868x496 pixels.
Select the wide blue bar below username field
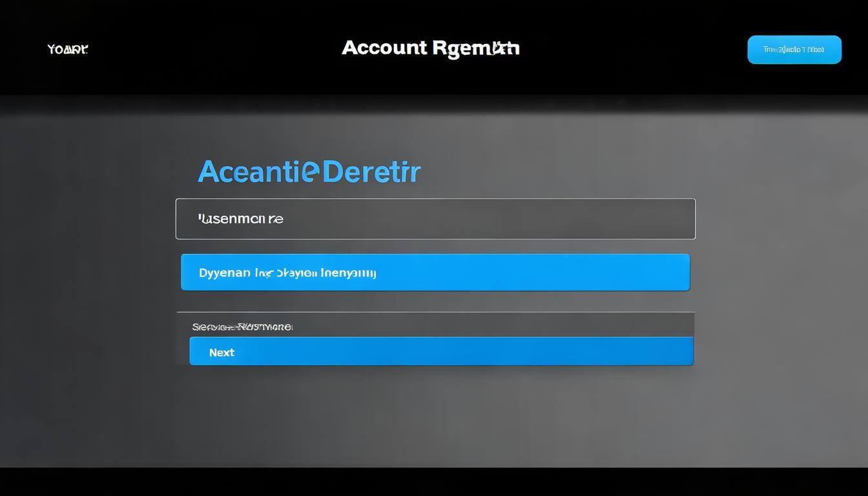[x=435, y=272]
